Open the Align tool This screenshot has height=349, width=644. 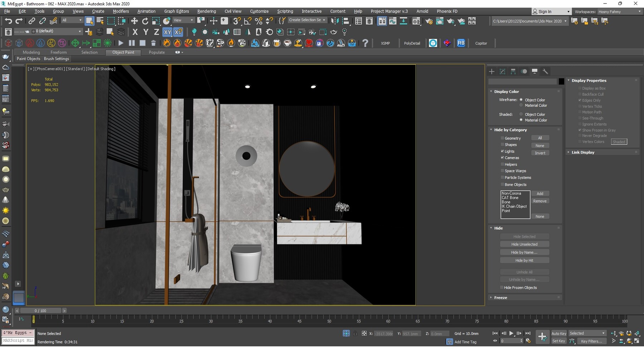(x=346, y=21)
